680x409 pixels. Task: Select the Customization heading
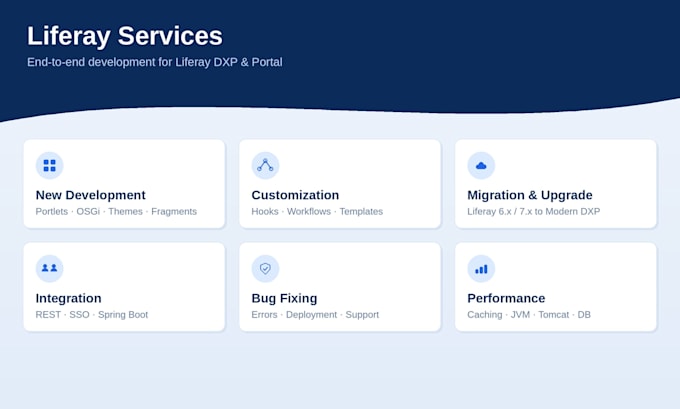point(295,195)
